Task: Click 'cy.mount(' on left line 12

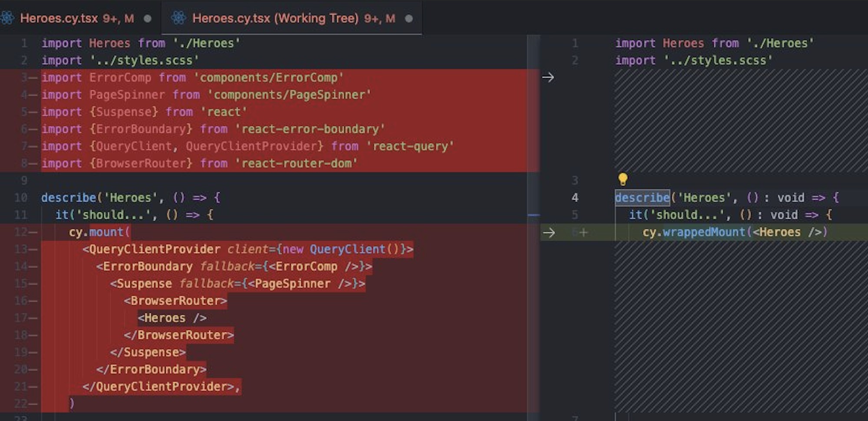Action: [99, 232]
